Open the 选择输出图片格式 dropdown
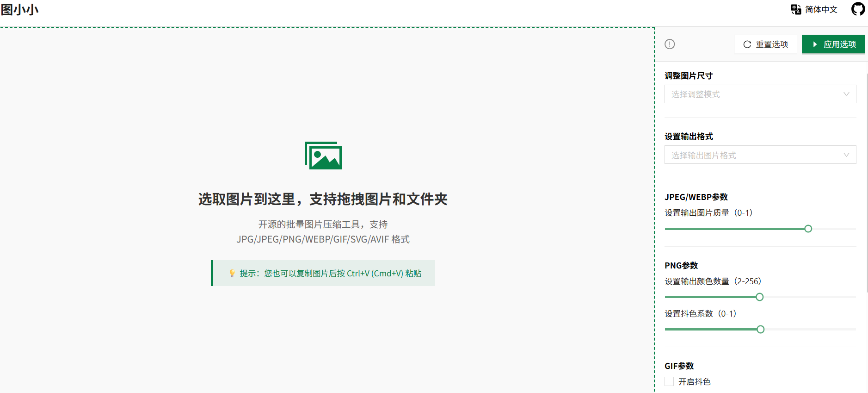 pos(760,155)
